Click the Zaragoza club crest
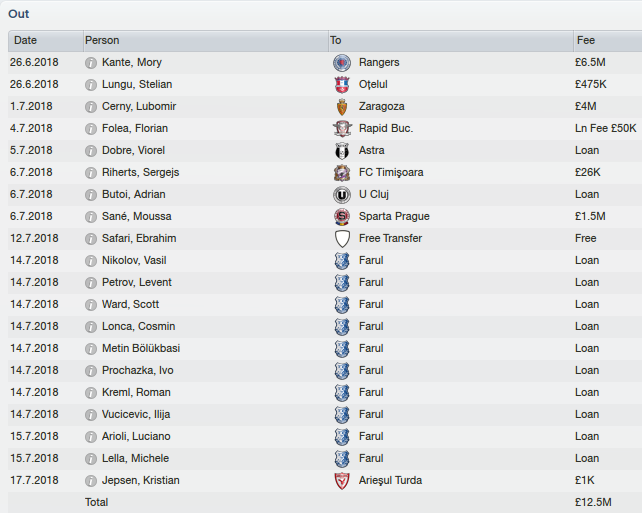The width and height of the screenshot is (642, 513). click(342, 107)
